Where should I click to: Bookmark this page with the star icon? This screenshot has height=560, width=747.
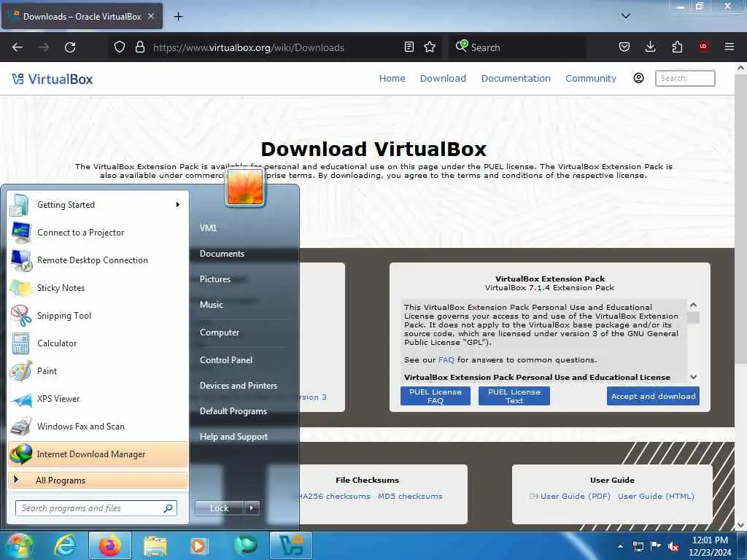[430, 47]
